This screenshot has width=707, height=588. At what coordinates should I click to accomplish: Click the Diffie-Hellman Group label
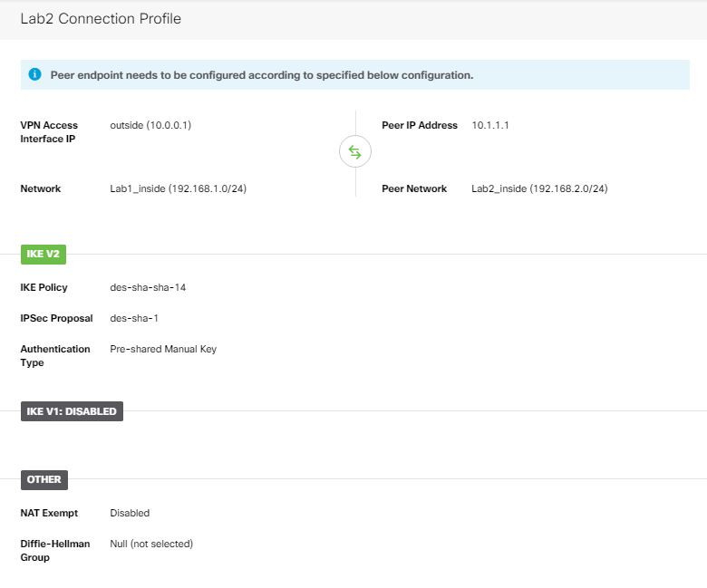coord(55,551)
